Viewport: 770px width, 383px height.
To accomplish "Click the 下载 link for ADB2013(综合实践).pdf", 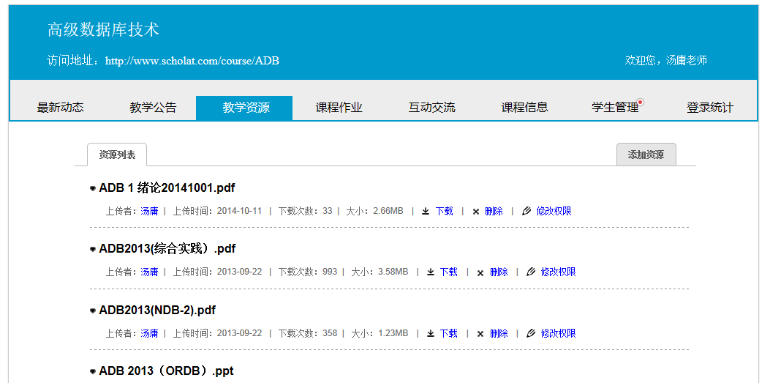I will 448,272.
